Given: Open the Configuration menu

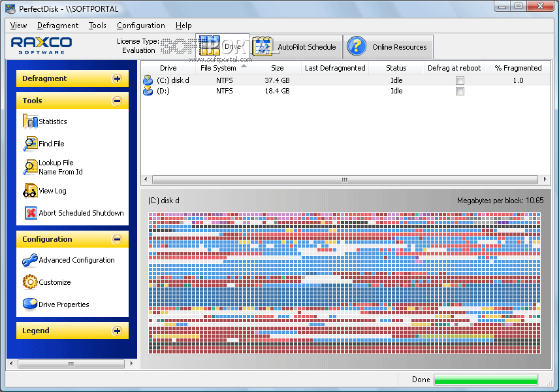Looking at the screenshot, I should 141,25.
